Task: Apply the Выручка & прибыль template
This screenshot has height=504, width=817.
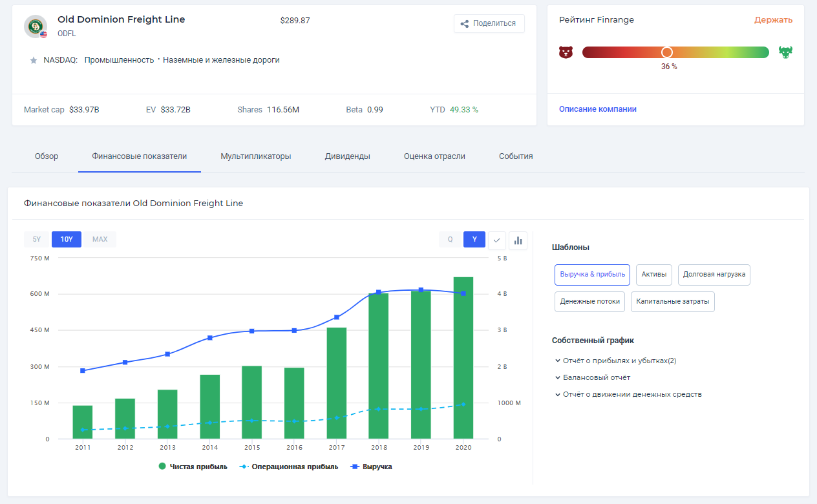Action: point(592,275)
